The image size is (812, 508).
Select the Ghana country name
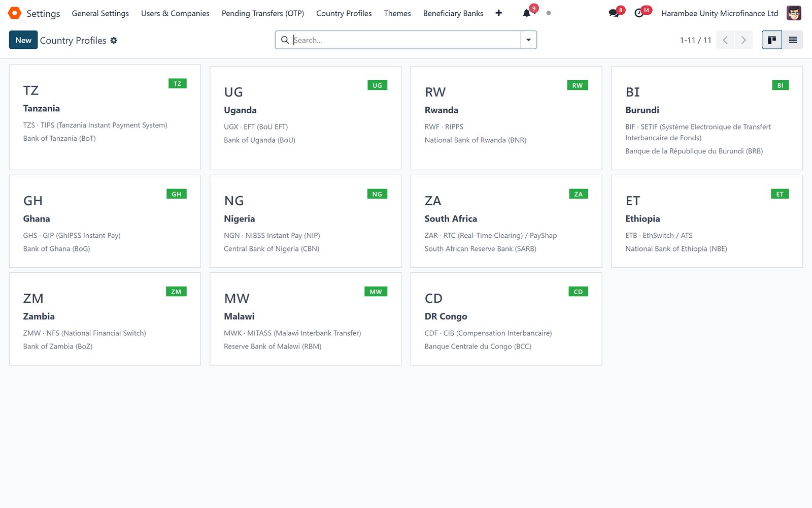point(37,219)
